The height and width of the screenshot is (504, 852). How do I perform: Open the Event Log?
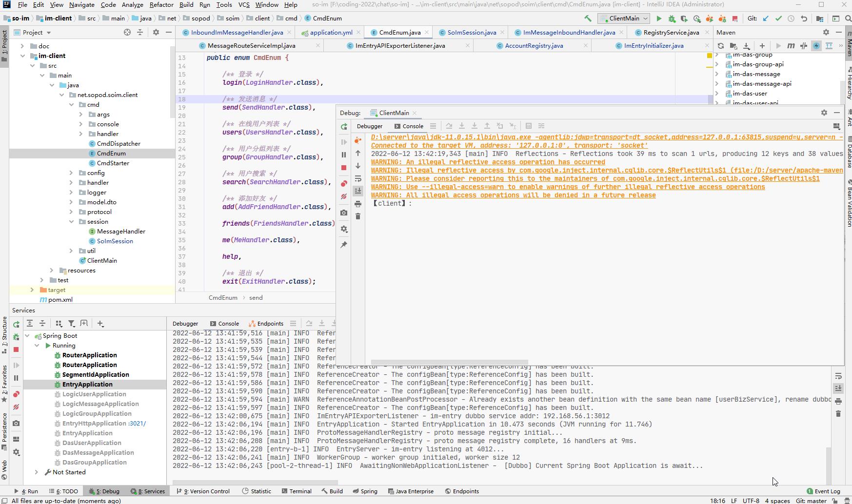(823, 491)
